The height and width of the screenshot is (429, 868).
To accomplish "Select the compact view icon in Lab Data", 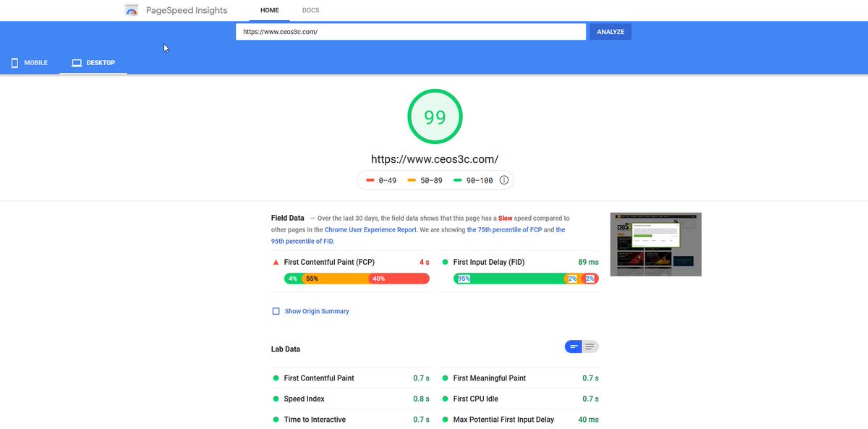I will tap(574, 347).
